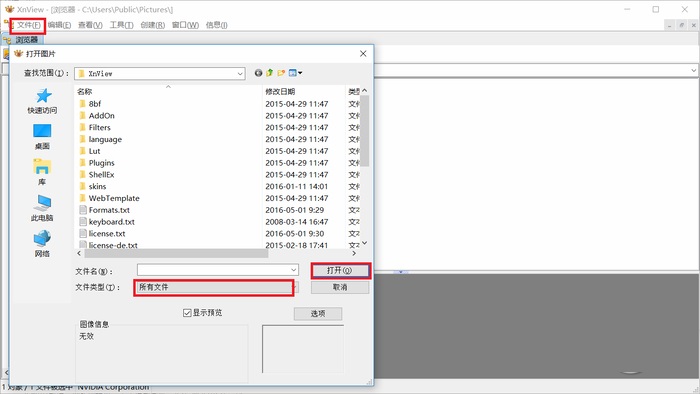This screenshot has height=394, width=700.
Task: Expand 文件名 file name dropdown arrow
Action: [293, 270]
